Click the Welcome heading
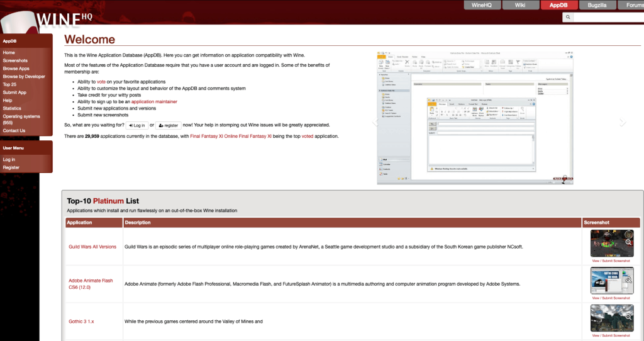This screenshot has width=644, height=341. coord(89,40)
